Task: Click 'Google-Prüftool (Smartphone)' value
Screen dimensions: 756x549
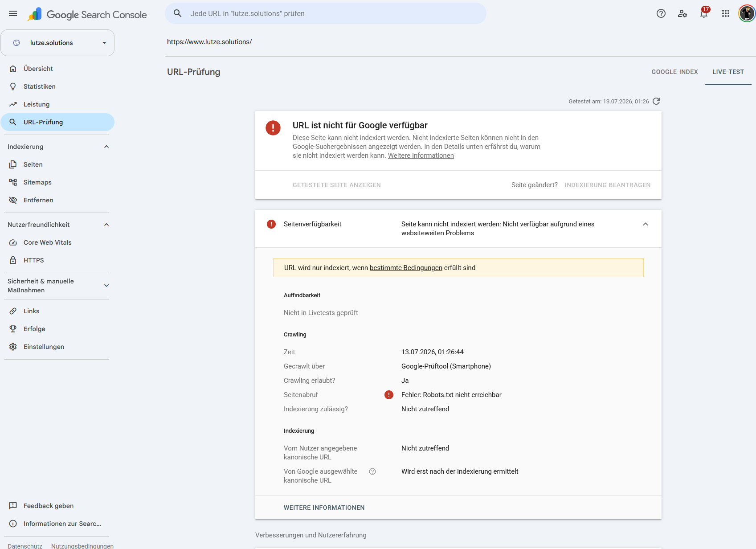Action: pyautogui.click(x=446, y=366)
